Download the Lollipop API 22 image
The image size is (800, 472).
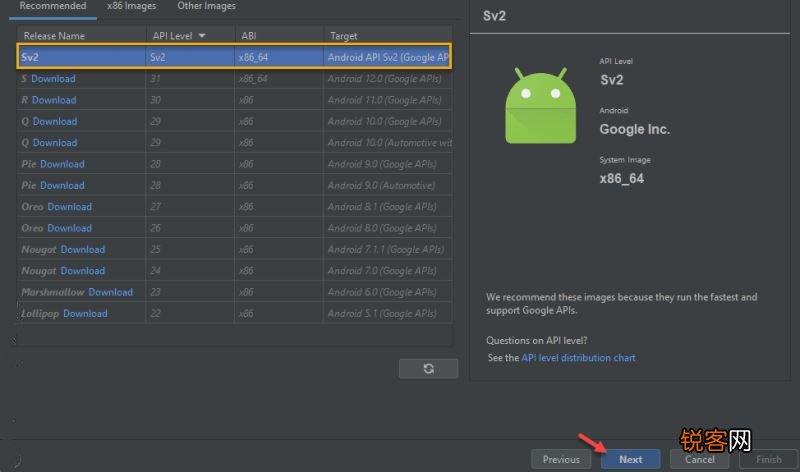tap(85, 314)
